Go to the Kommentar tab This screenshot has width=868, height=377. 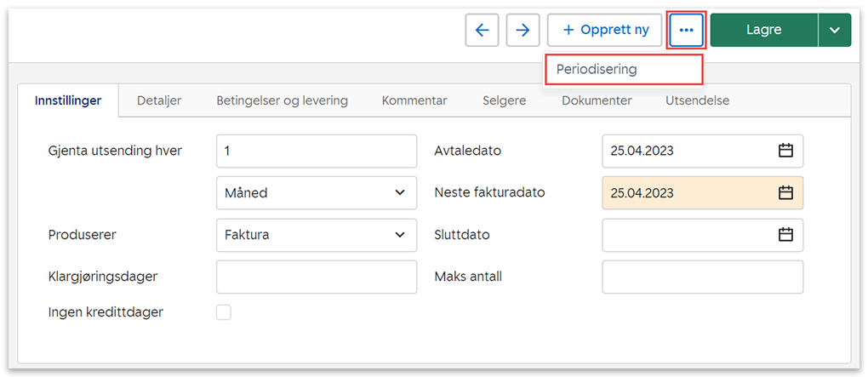(x=414, y=100)
